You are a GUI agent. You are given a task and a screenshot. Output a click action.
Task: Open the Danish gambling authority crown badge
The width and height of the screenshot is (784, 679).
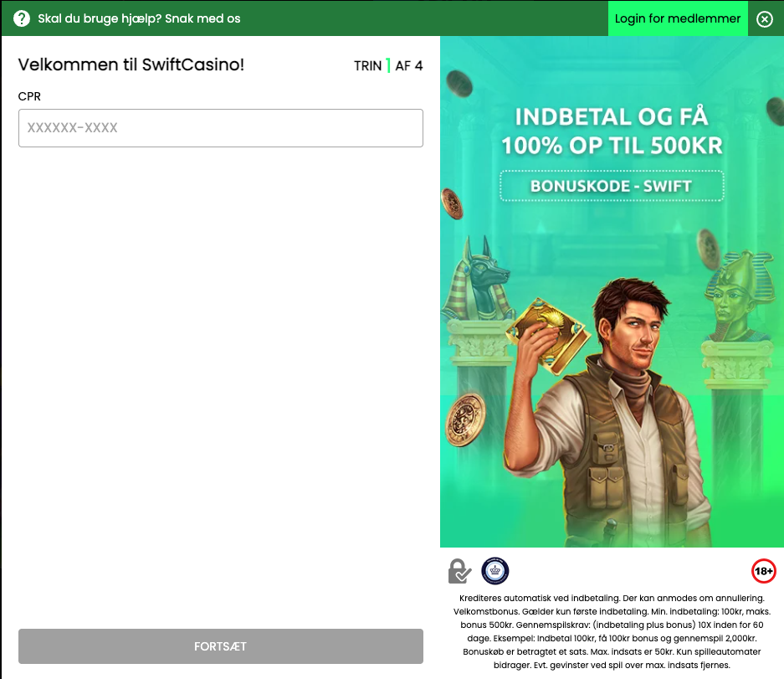coord(495,571)
